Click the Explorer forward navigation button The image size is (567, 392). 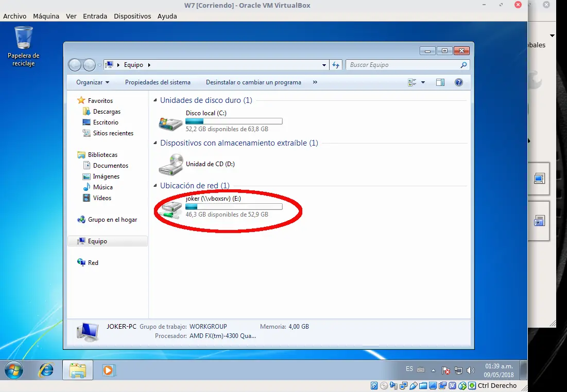[x=89, y=65]
